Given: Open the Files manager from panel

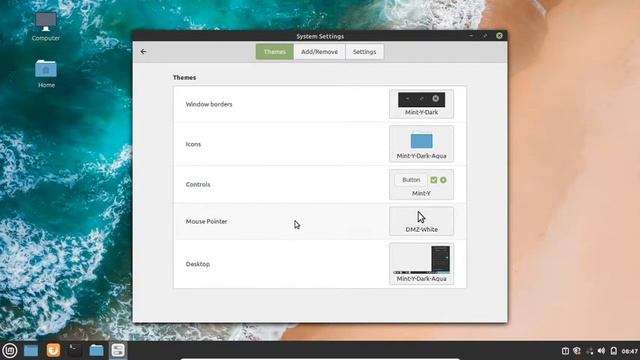Looking at the screenshot, I should [96, 351].
